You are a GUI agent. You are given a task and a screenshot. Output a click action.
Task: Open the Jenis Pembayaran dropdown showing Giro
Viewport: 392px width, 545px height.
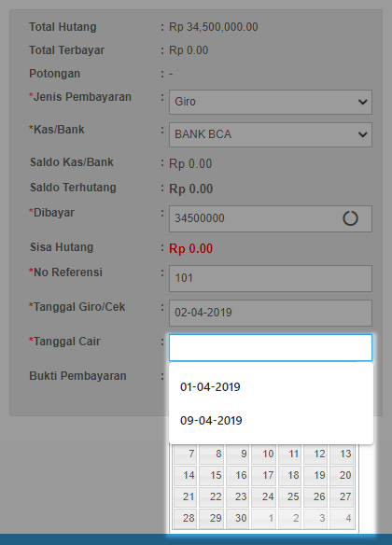point(271,102)
